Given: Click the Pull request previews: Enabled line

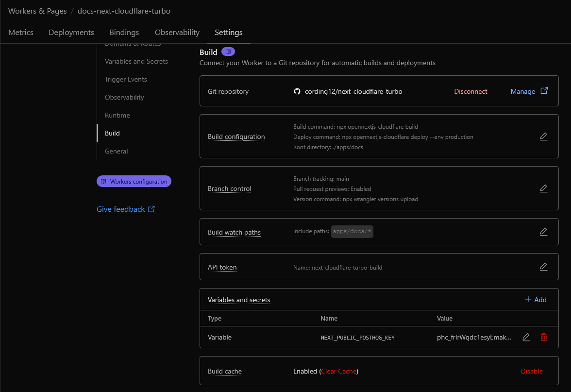Looking at the screenshot, I should tap(332, 189).
